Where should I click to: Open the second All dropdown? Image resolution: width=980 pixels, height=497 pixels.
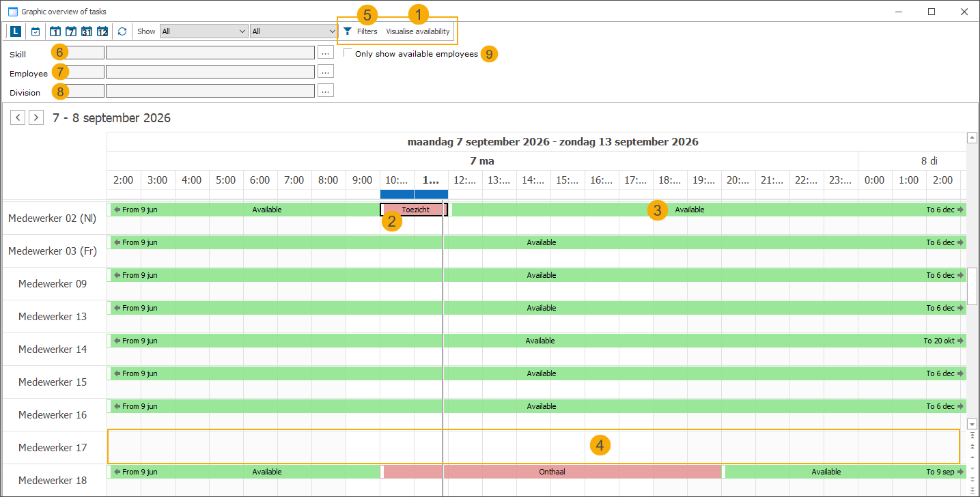click(294, 31)
